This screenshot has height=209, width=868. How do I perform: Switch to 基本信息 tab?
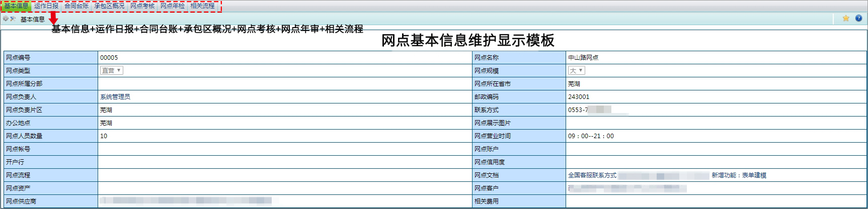(16, 6)
